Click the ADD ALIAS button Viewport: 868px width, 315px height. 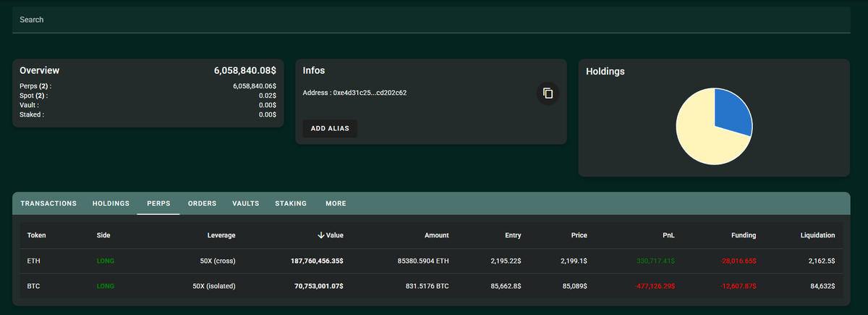coord(330,128)
